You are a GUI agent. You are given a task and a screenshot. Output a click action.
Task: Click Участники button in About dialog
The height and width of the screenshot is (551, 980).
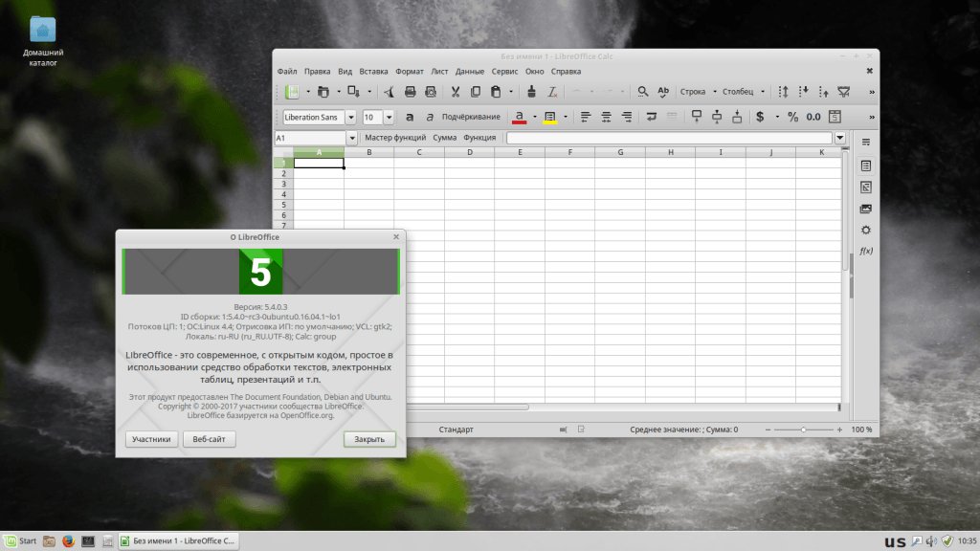(x=151, y=439)
